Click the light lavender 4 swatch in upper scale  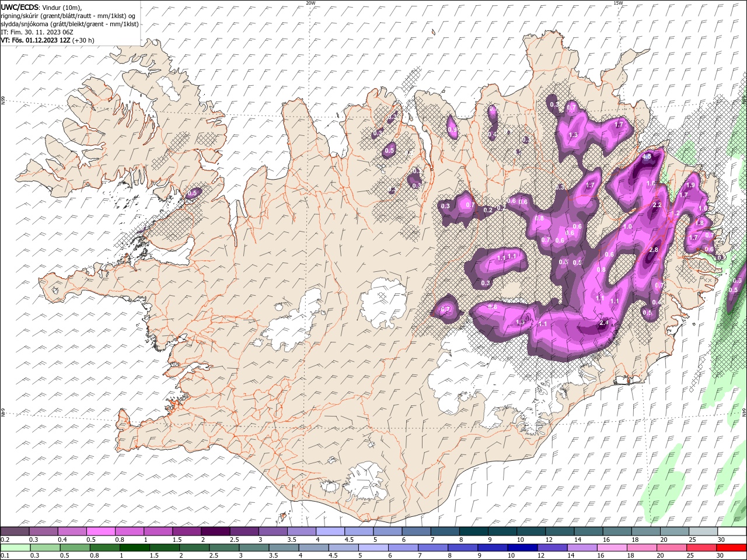[x=330, y=531]
